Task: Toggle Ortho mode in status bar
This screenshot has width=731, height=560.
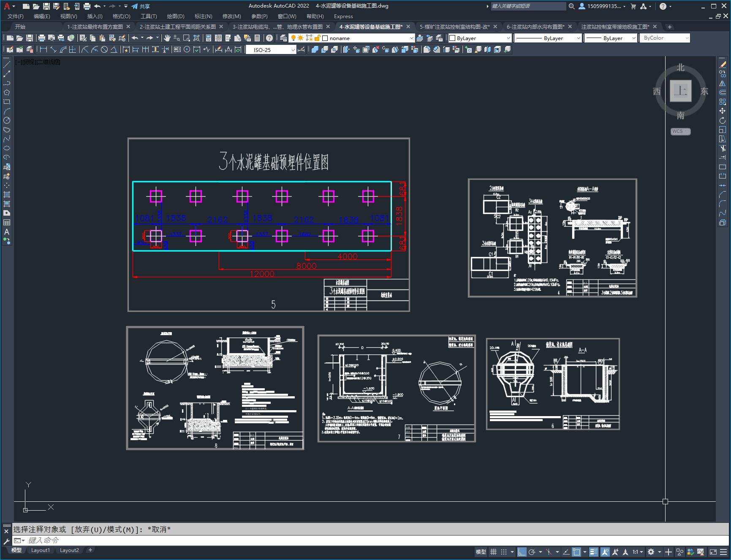Action: pyautogui.click(x=522, y=552)
